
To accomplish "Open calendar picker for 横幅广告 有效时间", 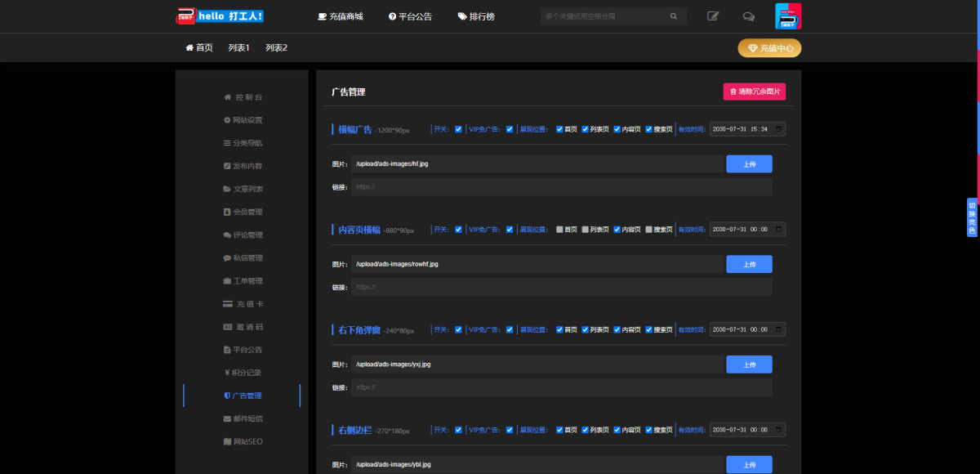I will [x=779, y=129].
